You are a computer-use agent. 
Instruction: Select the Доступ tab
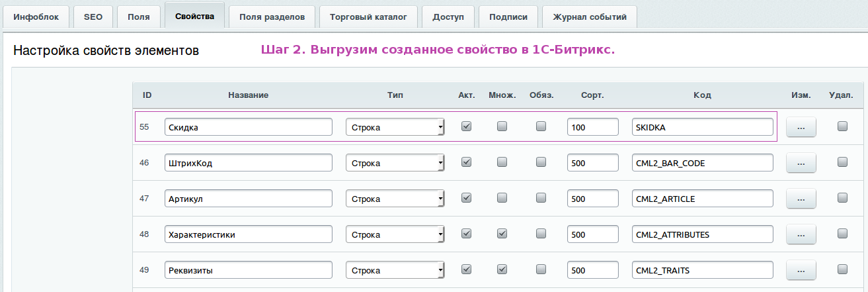pos(448,17)
